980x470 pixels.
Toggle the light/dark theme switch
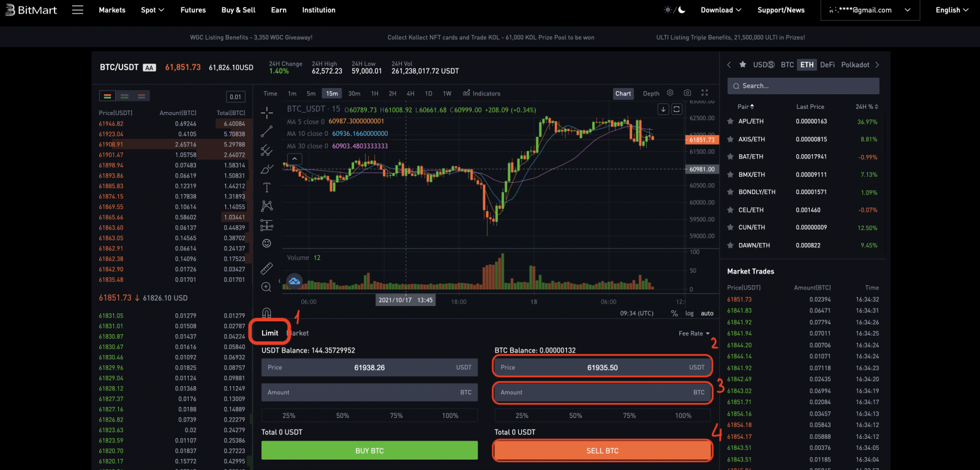click(674, 10)
